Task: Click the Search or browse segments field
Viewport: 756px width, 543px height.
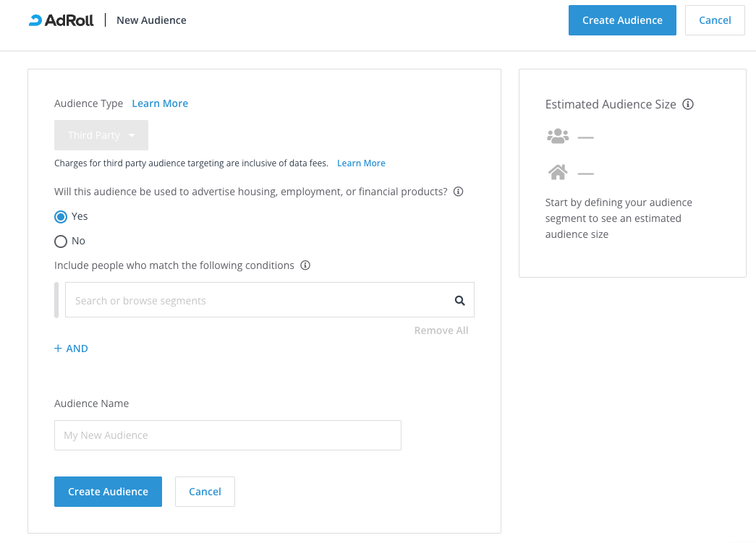Action: [257, 300]
